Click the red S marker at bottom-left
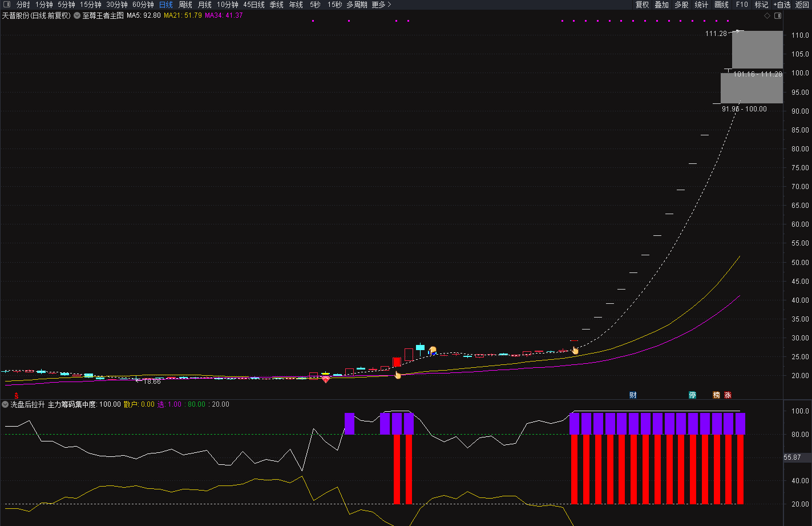812x526 pixels. (x=17, y=395)
